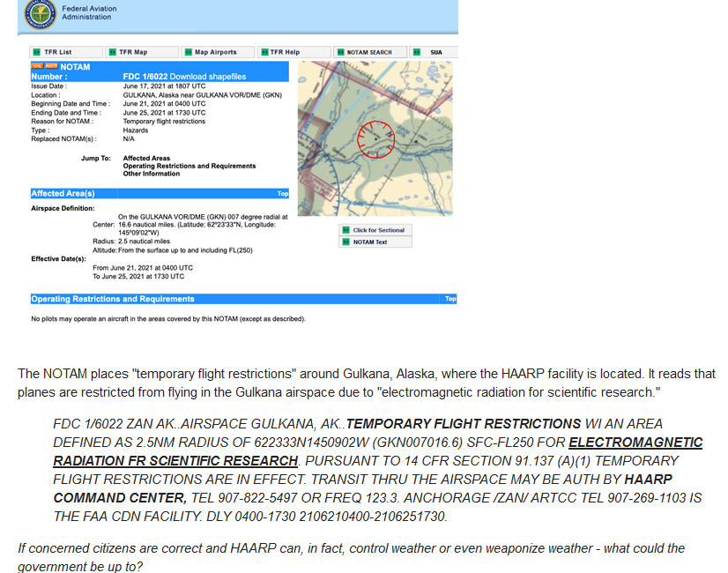Open the Gulkana TFR sectional map thumbnail
This screenshot has height=573, width=728.
(375, 138)
